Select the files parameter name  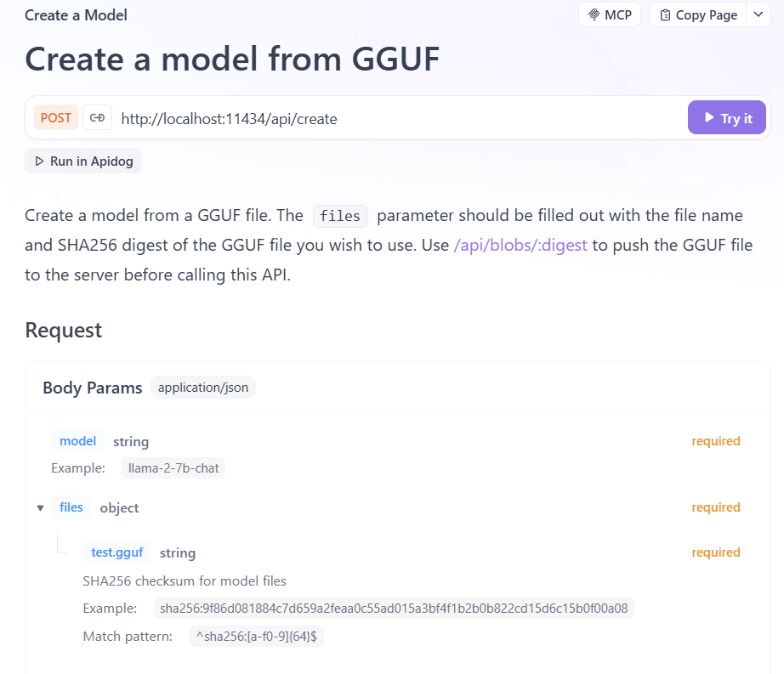71,507
